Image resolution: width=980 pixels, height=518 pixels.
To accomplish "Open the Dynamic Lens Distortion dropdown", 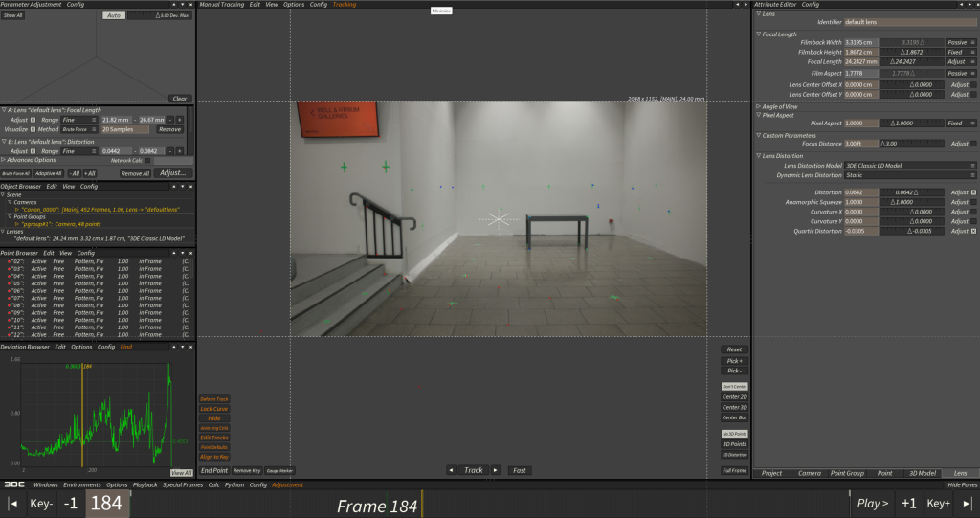I will 910,175.
